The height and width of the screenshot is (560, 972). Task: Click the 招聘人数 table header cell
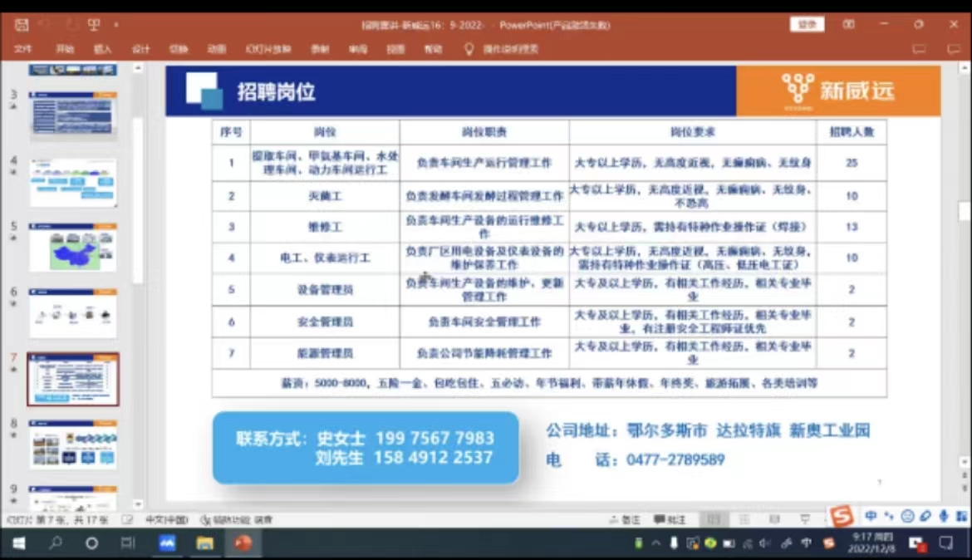click(x=852, y=132)
